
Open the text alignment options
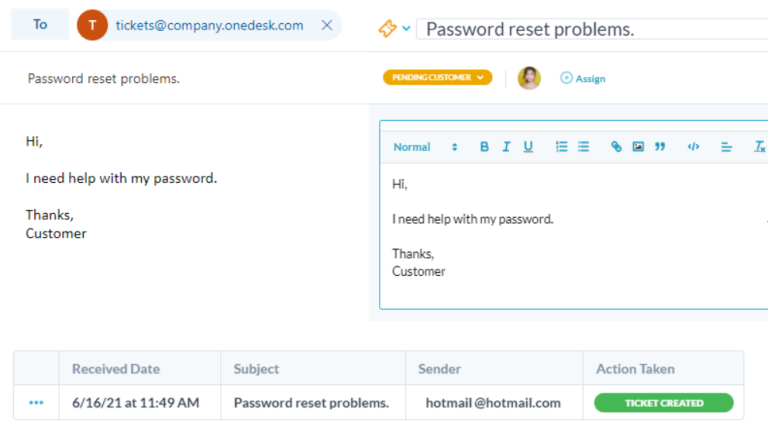tap(727, 147)
